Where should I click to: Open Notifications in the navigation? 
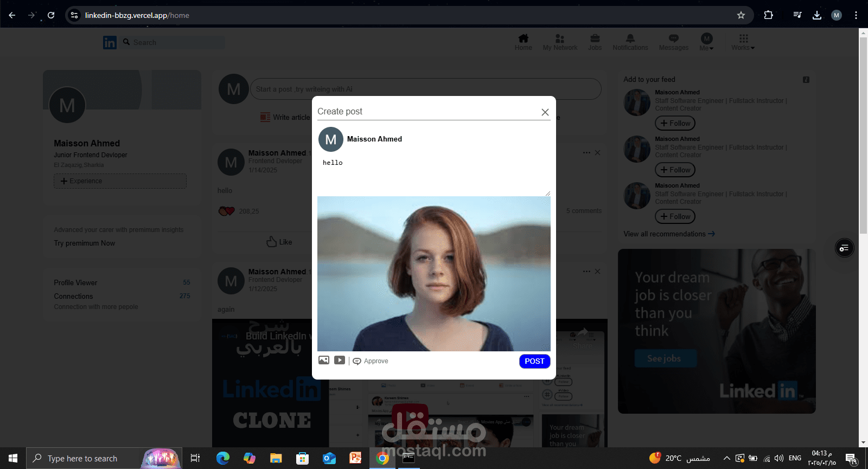point(630,42)
